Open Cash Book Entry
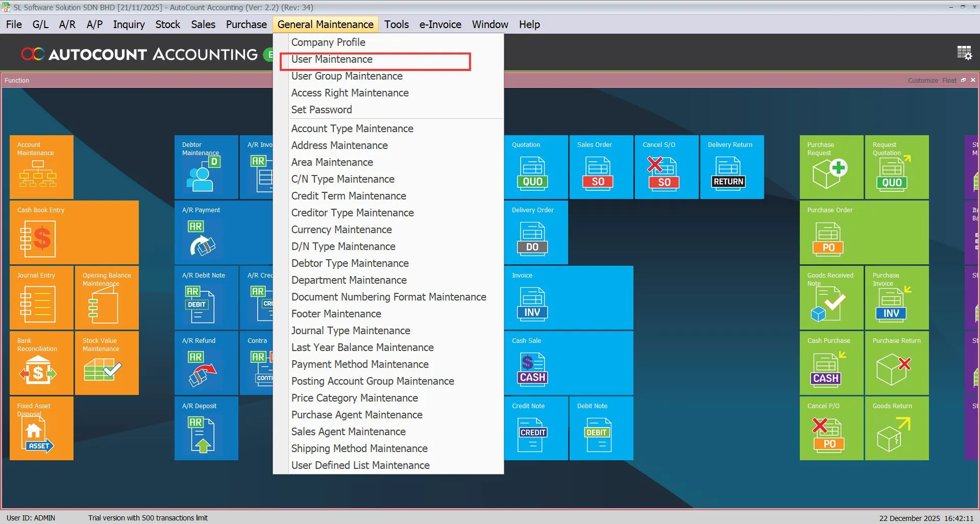Screen dimensions: 980x524 [74, 232]
